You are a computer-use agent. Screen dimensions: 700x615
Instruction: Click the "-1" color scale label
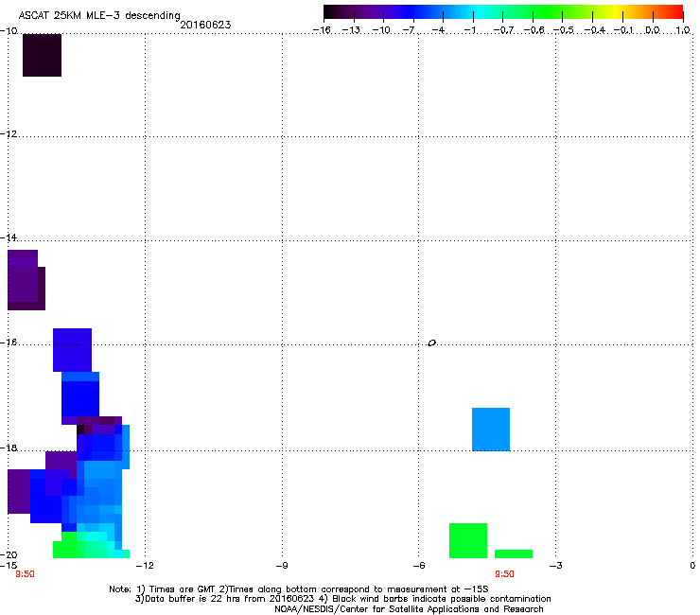pos(469,30)
